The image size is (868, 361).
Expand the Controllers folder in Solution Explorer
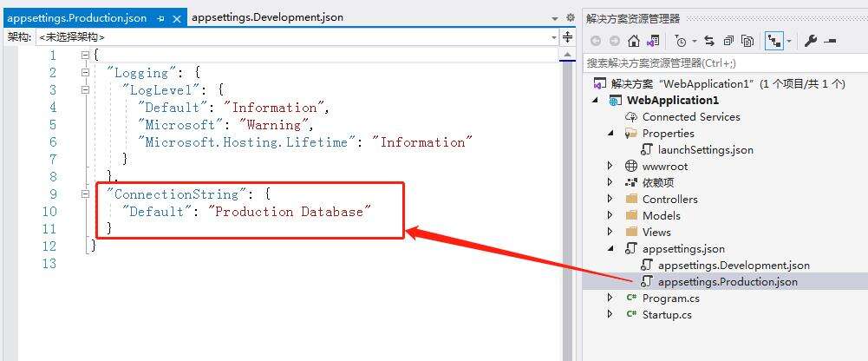(x=610, y=199)
